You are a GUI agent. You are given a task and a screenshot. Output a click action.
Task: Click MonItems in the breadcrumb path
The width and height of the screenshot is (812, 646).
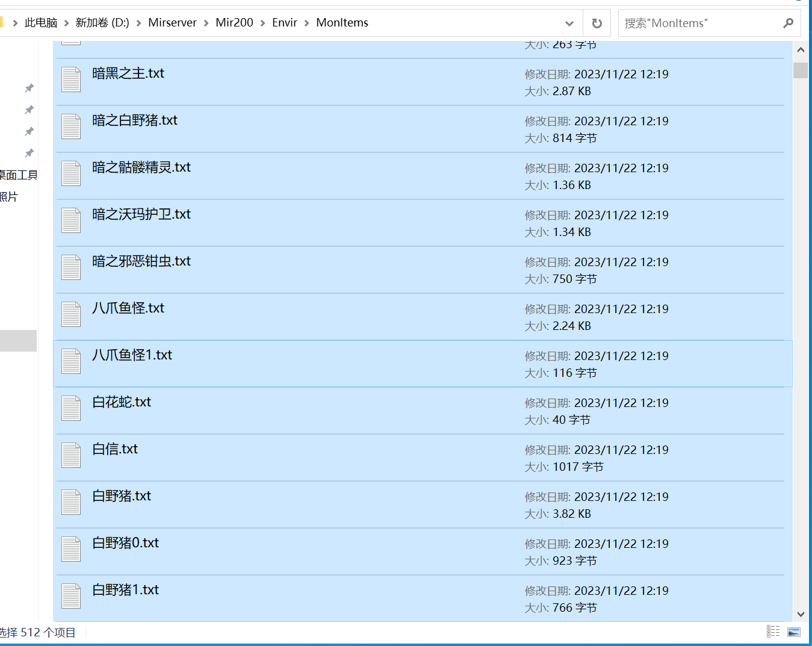click(x=342, y=23)
